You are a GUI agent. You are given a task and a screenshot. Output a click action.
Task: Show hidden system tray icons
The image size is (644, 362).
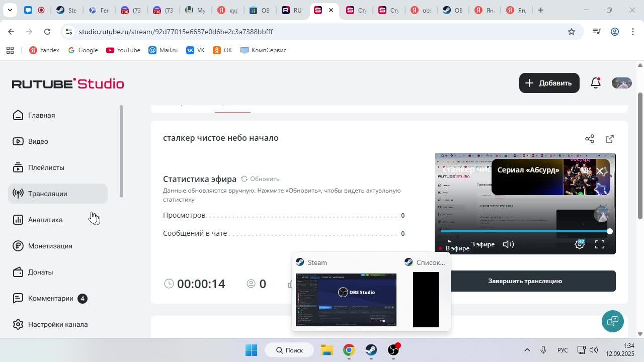click(x=527, y=350)
